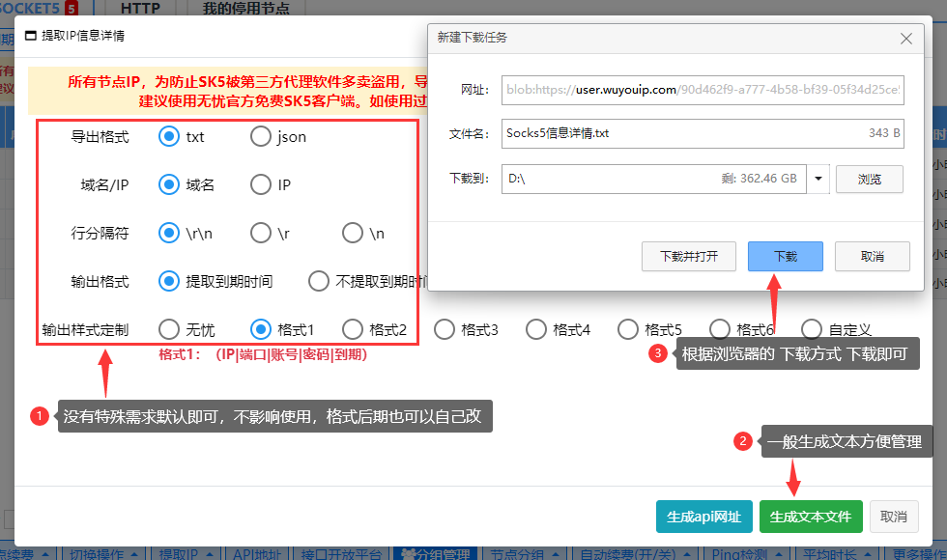Select the \n line separator option
Image resolution: width=947 pixels, height=560 pixels.
(352, 233)
